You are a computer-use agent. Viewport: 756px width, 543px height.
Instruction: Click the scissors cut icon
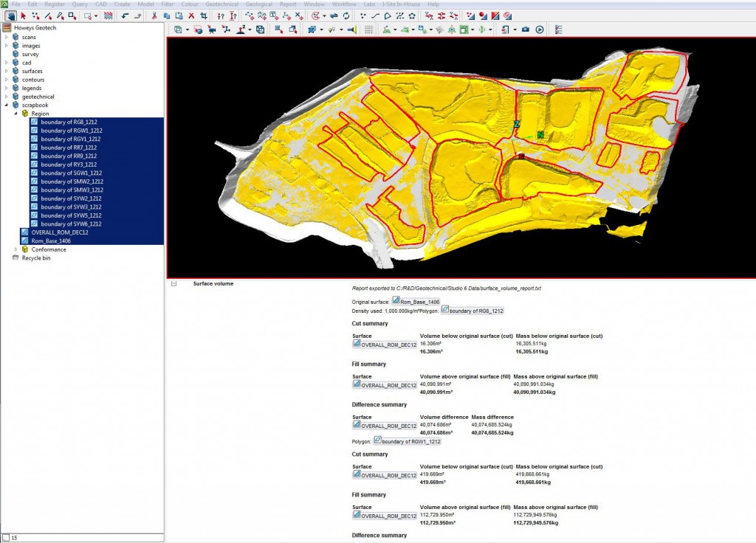[x=154, y=15]
